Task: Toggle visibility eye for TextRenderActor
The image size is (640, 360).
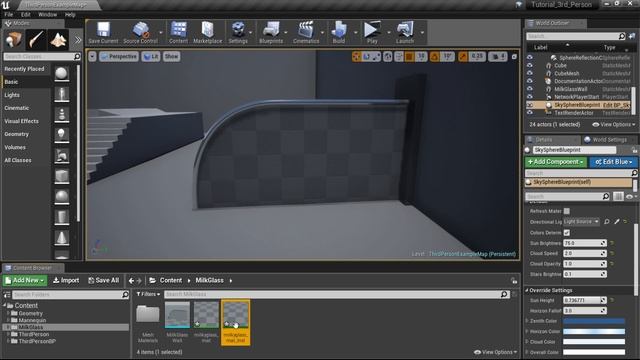Action: [x=530, y=113]
